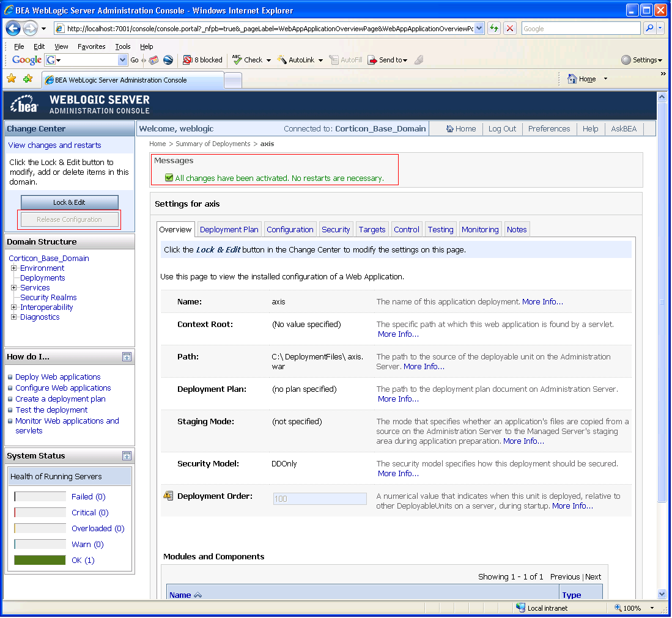This screenshot has height=618, width=672.
Task: Open the Tools menu
Action: pyautogui.click(x=122, y=46)
